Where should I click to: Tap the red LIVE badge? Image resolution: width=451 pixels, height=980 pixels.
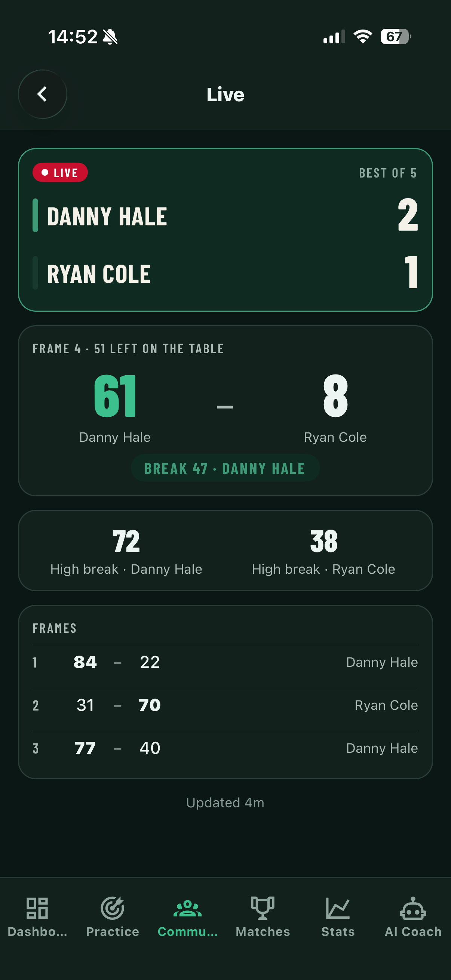(60, 173)
